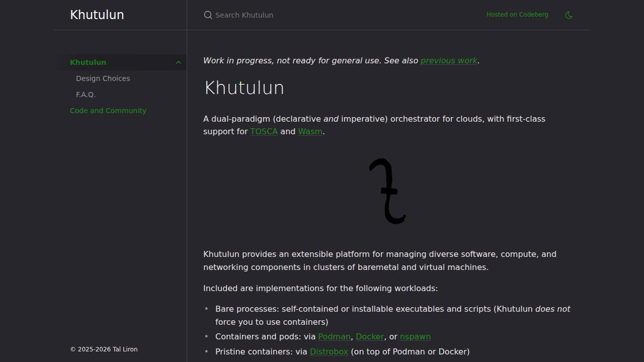Go to Code and Community section
This screenshot has height=362, width=644.
tap(108, 111)
